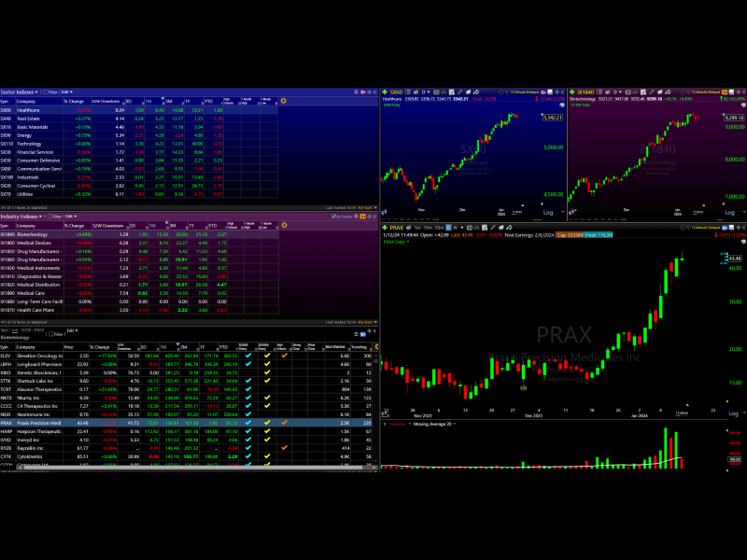Open Edit dropdown in Sector Indexes panel
The height and width of the screenshot is (560, 747).
(x=66, y=91)
